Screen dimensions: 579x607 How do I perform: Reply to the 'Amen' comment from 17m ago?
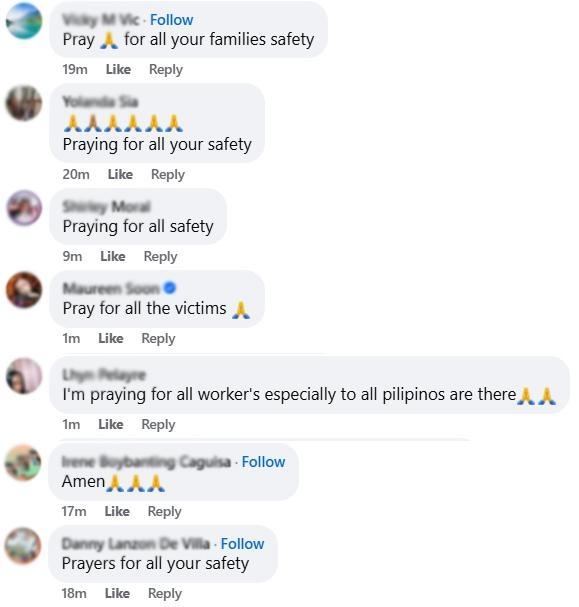tap(164, 512)
